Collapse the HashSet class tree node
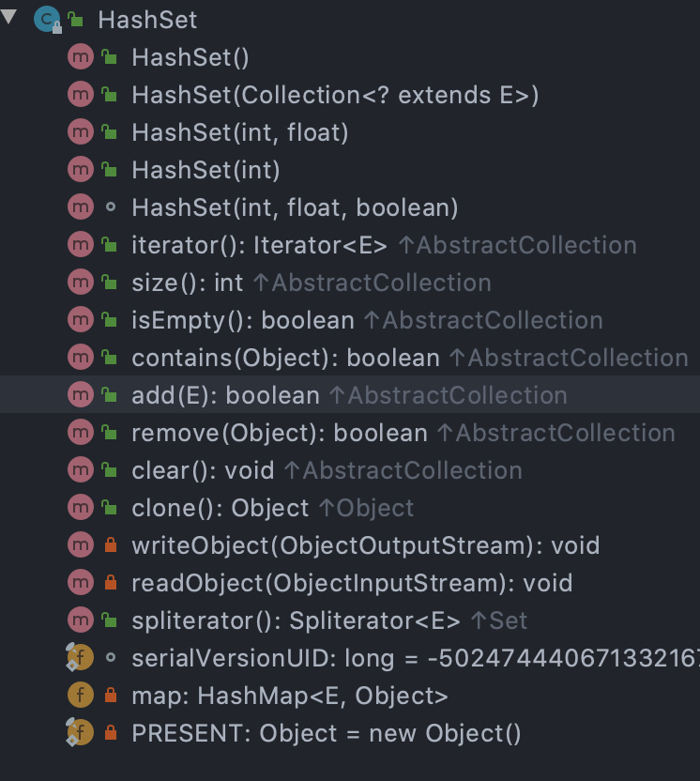 pos(9,17)
